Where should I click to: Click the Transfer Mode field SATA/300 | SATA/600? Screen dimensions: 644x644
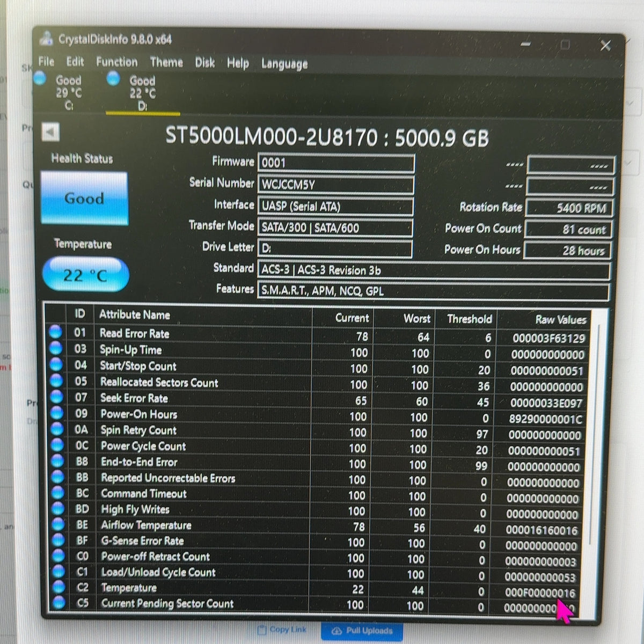pos(335,228)
